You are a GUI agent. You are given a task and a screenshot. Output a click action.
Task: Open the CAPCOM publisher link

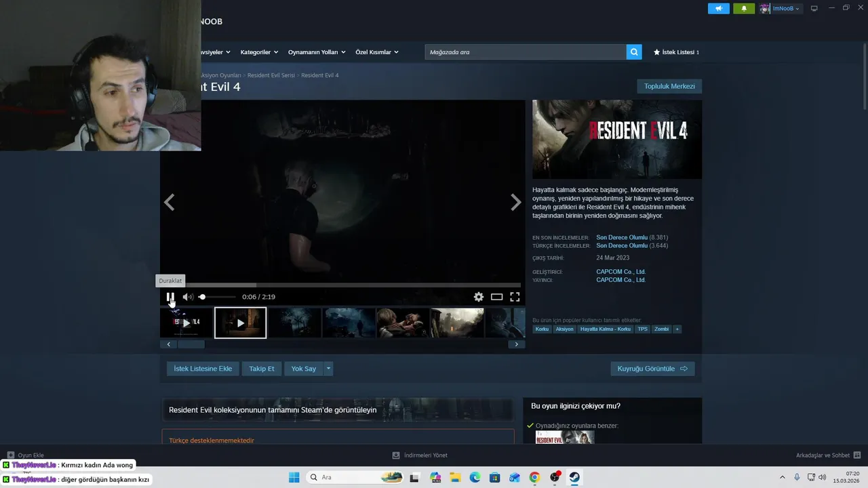[x=620, y=280]
